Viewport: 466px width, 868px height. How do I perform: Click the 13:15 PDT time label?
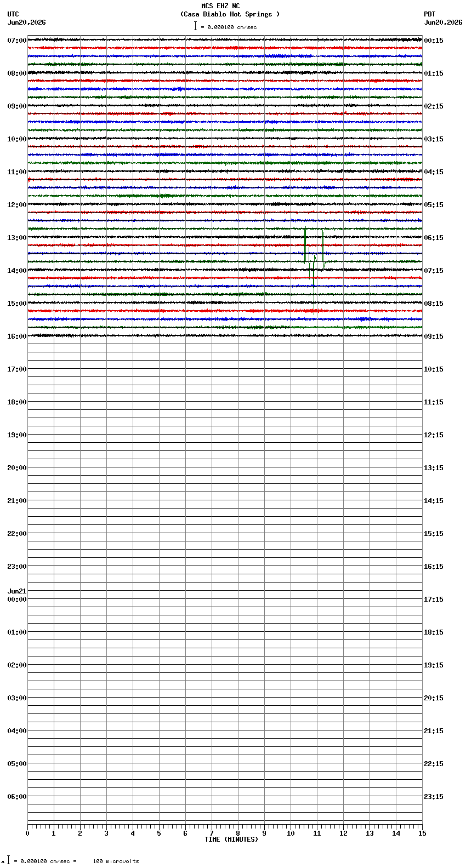[434, 468]
